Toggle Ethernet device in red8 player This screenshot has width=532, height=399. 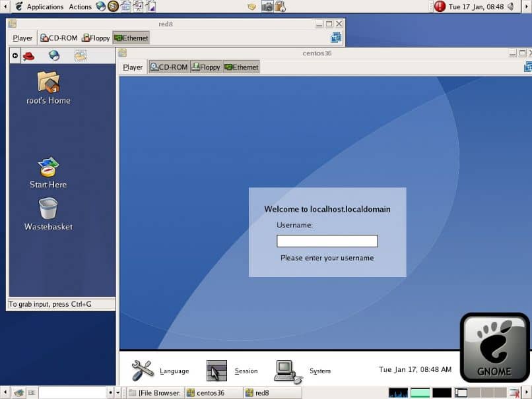131,38
